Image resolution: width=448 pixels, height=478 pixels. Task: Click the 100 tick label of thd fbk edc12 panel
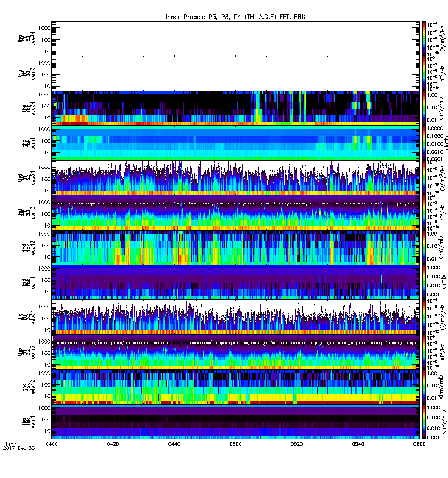(46, 246)
